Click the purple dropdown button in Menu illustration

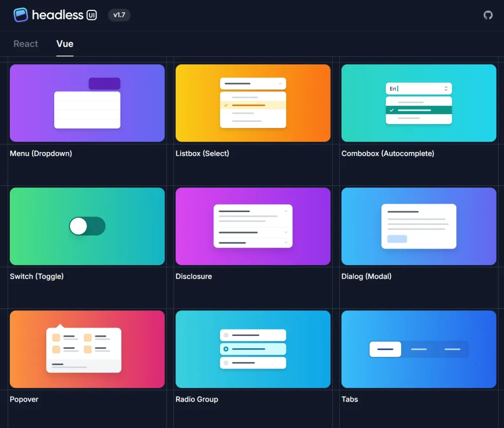click(104, 84)
